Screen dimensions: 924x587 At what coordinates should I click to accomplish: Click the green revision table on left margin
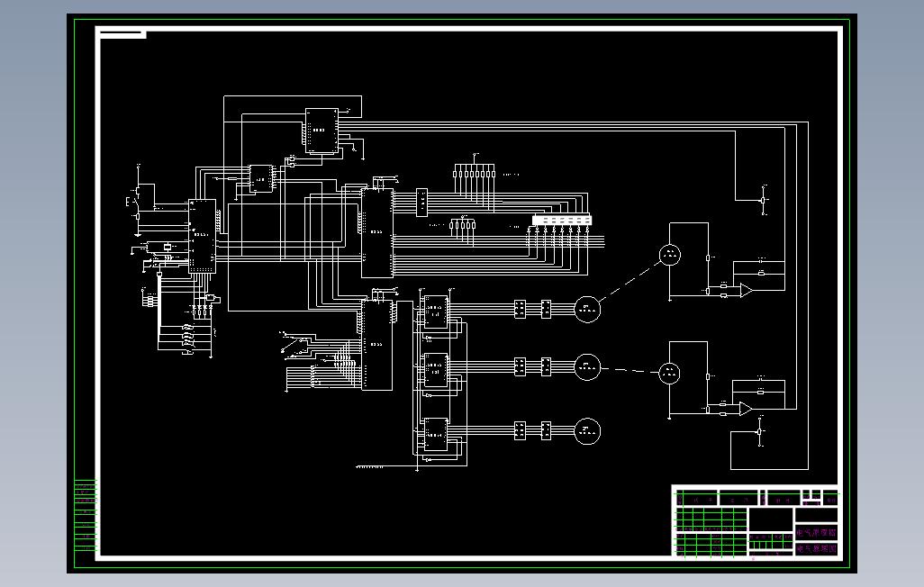pos(86,516)
